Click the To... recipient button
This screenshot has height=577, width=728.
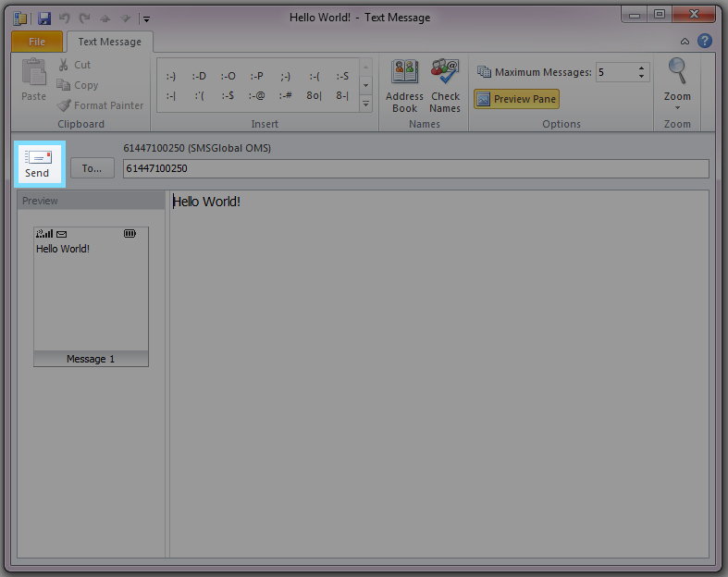[x=92, y=168]
